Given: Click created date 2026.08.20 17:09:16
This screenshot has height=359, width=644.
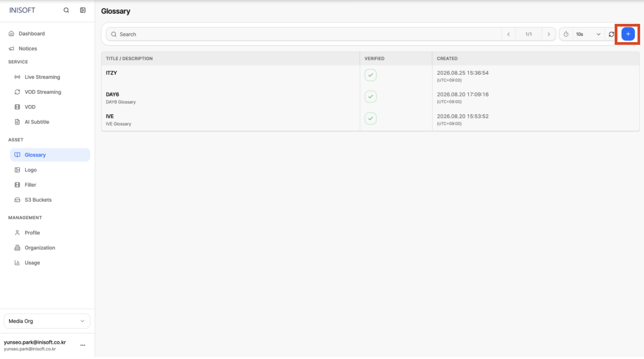Looking at the screenshot, I should tap(463, 94).
